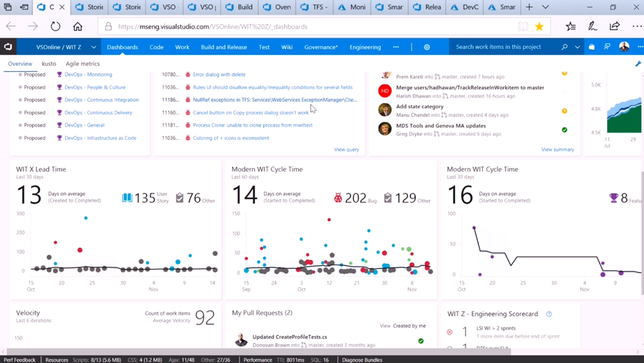The width and height of the screenshot is (644, 363).
Task: Click the vertical page scrollbar
Action: (642, 233)
